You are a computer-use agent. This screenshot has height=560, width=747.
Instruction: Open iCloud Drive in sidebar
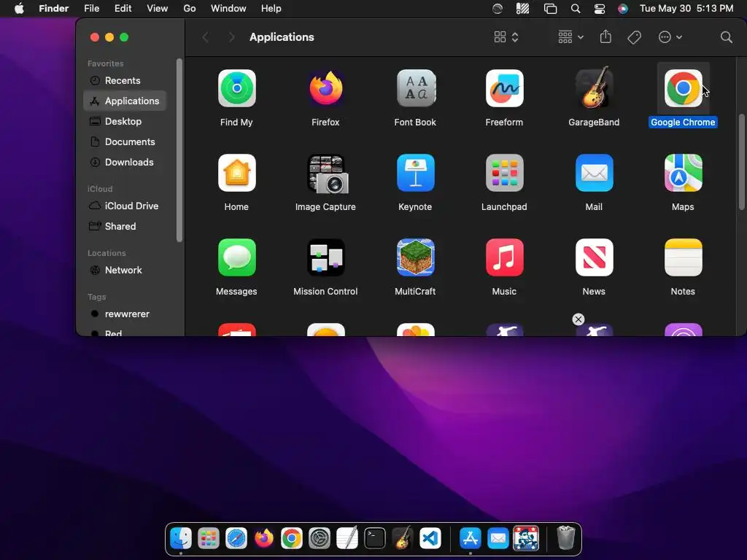125,206
